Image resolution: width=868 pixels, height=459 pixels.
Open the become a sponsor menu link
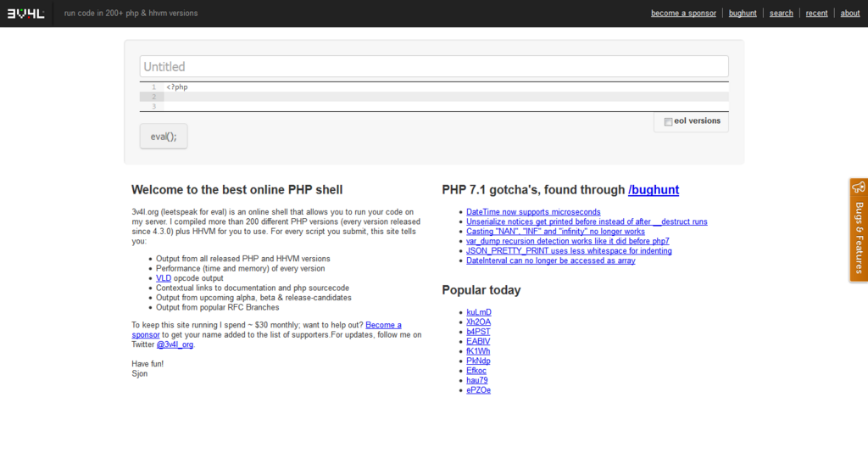click(683, 14)
